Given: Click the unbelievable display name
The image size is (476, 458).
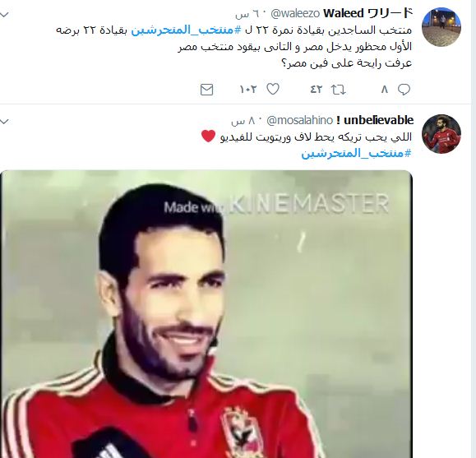Looking at the screenshot, I should click(375, 120).
